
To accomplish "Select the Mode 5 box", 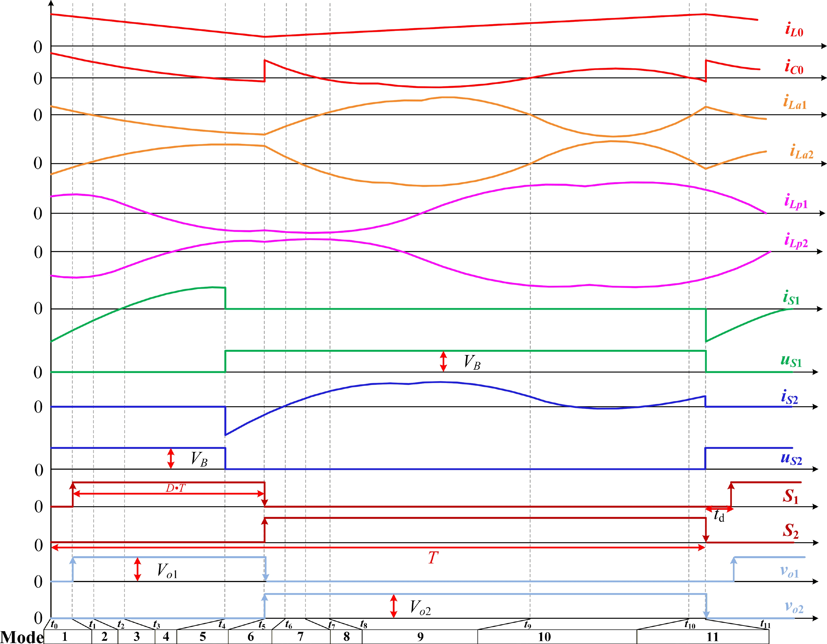I will coord(202,637).
